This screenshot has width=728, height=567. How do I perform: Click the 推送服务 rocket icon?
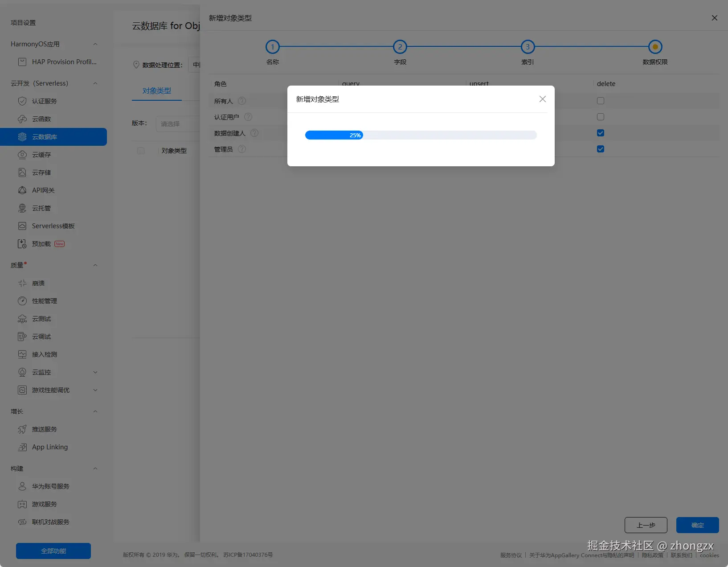(22, 429)
